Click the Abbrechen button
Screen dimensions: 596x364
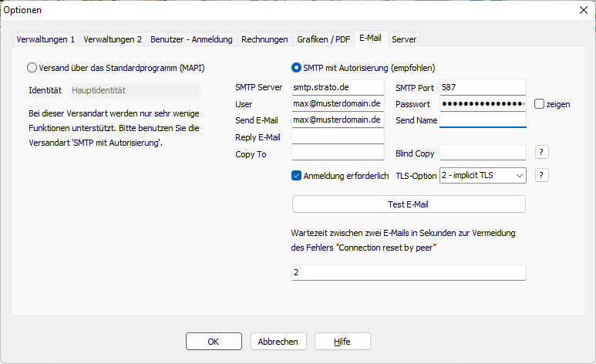coord(278,342)
